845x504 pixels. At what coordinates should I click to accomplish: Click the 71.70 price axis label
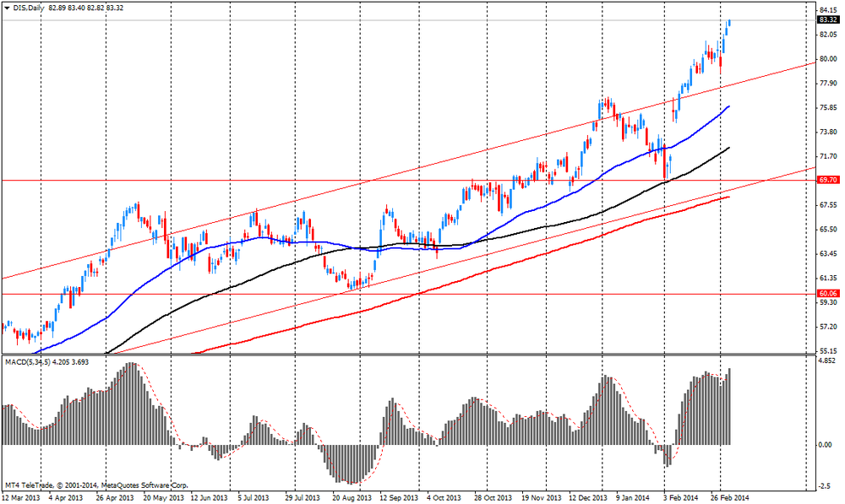pyautogui.click(x=828, y=156)
